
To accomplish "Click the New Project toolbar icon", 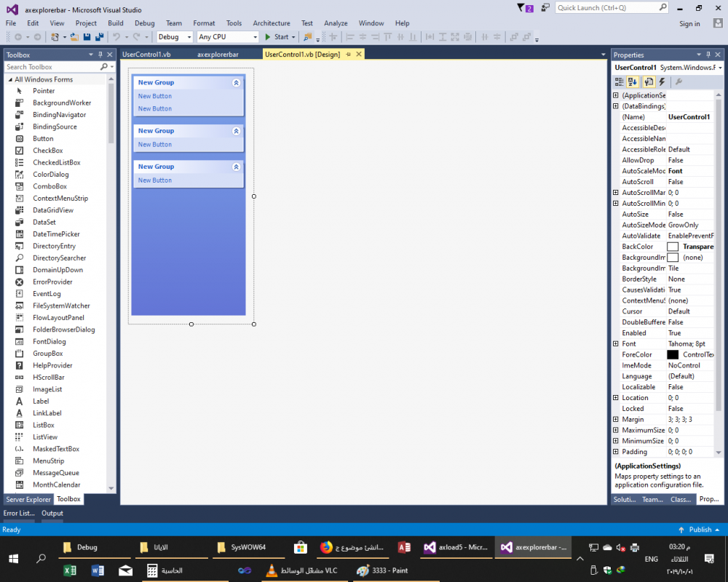I will [x=55, y=37].
